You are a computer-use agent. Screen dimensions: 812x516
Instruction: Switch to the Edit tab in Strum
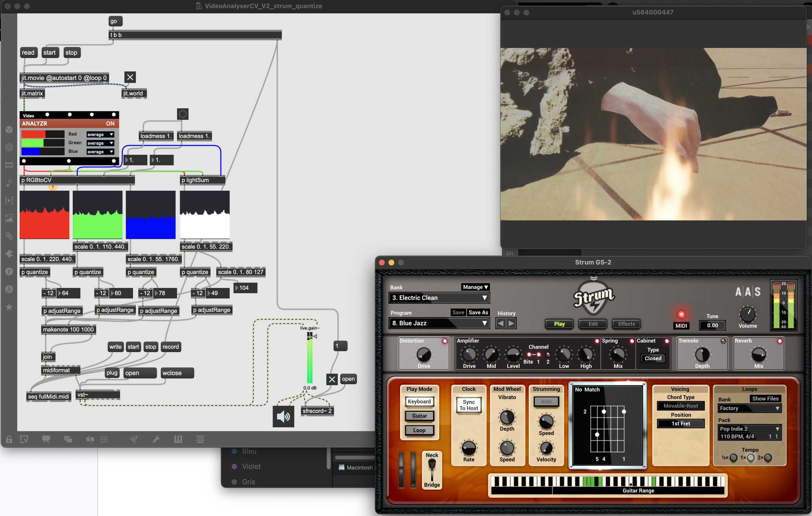pyautogui.click(x=593, y=324)
